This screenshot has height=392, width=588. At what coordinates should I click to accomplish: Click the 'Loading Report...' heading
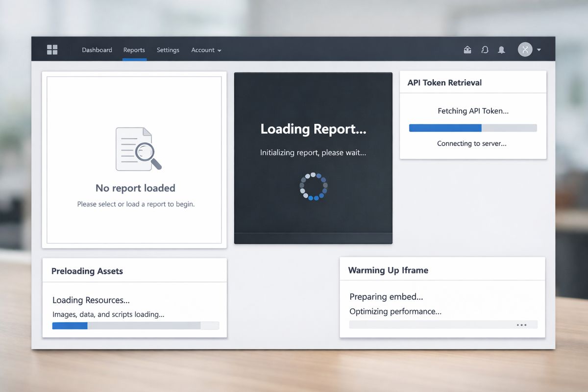(x=314, y=129)
